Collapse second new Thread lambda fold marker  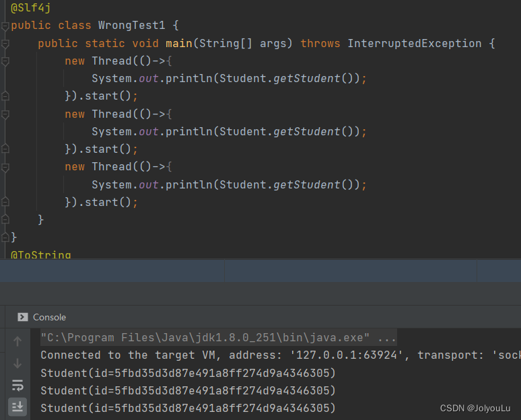[5, 114]
